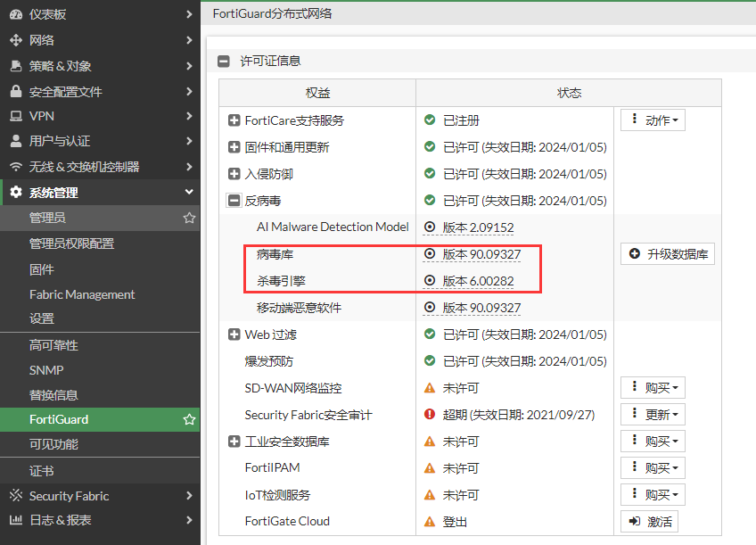Expand the FortiCare支持服务 row
The width and height of the screenshot is (756, 545).
(234, 120)
